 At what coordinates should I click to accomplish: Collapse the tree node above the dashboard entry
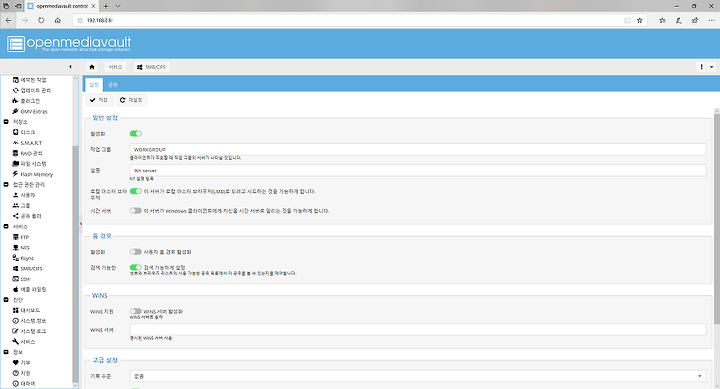[6, 300]
